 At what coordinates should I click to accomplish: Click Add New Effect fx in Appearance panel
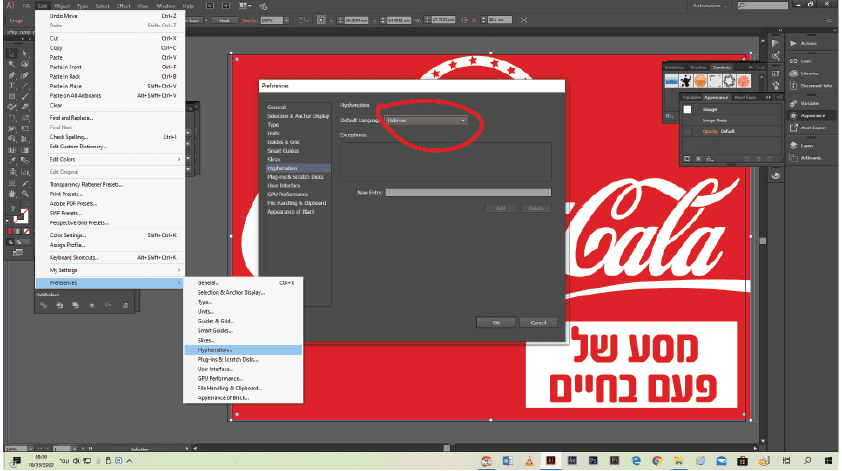(x=710, y=159)
